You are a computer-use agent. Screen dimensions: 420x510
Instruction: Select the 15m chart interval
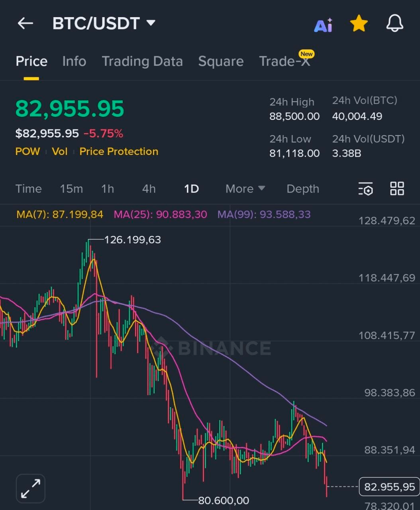pos(71,189)
